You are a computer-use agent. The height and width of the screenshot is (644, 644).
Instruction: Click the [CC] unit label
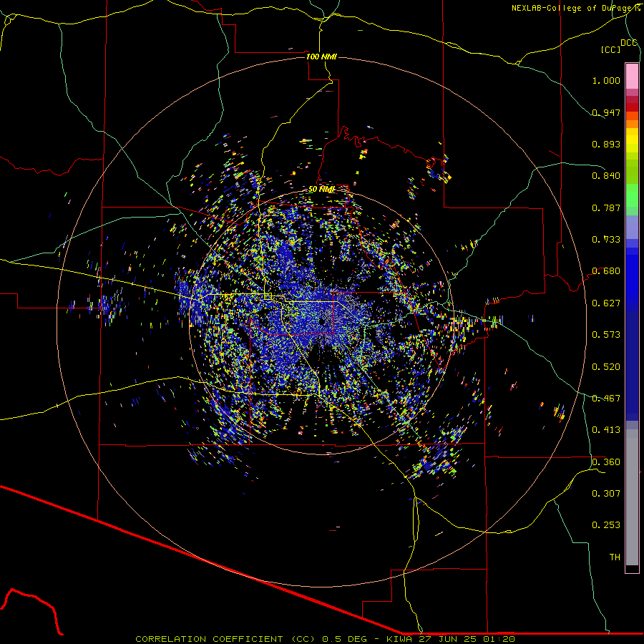tap(611, 49)
